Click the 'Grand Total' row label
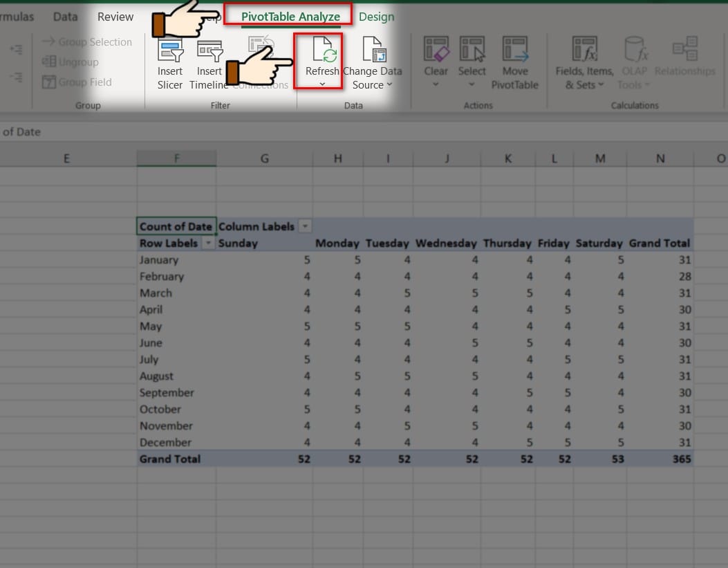728x568 pixels. (x=170, y=459)
